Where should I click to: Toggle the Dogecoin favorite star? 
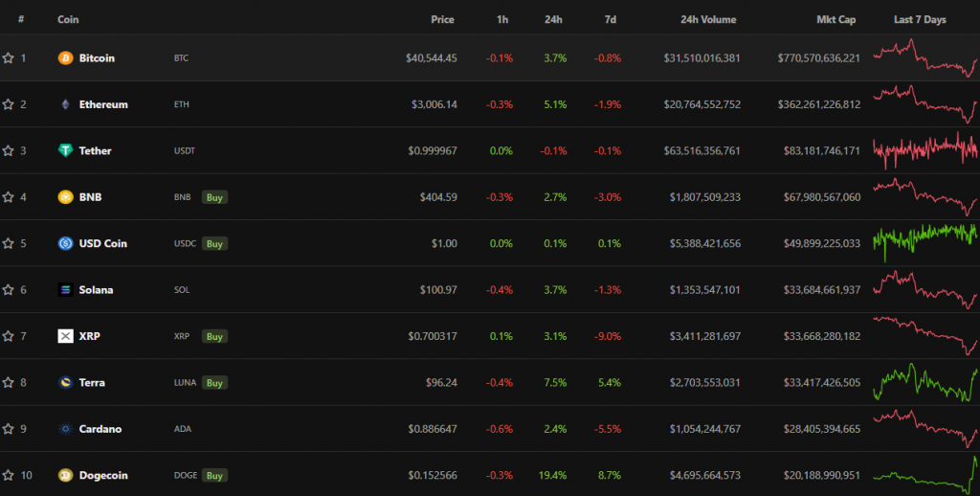[x=8, y=475]
